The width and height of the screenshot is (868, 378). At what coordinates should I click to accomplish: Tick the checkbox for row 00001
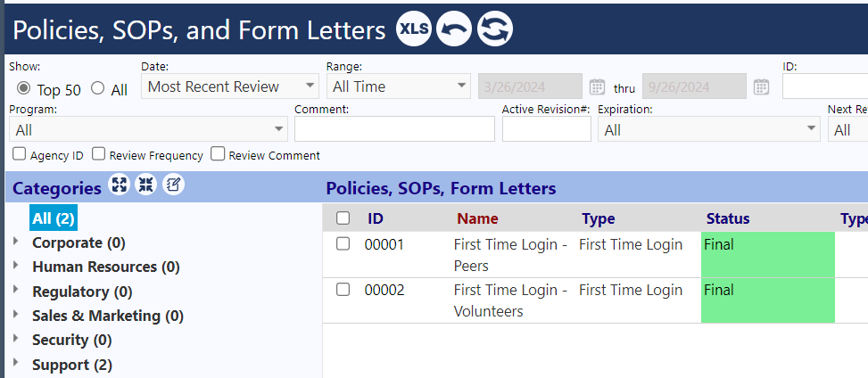point(343,243)
